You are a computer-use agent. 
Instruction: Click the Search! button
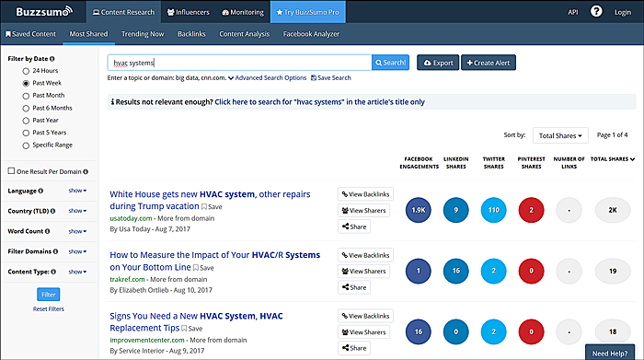[x=390, y=63]
